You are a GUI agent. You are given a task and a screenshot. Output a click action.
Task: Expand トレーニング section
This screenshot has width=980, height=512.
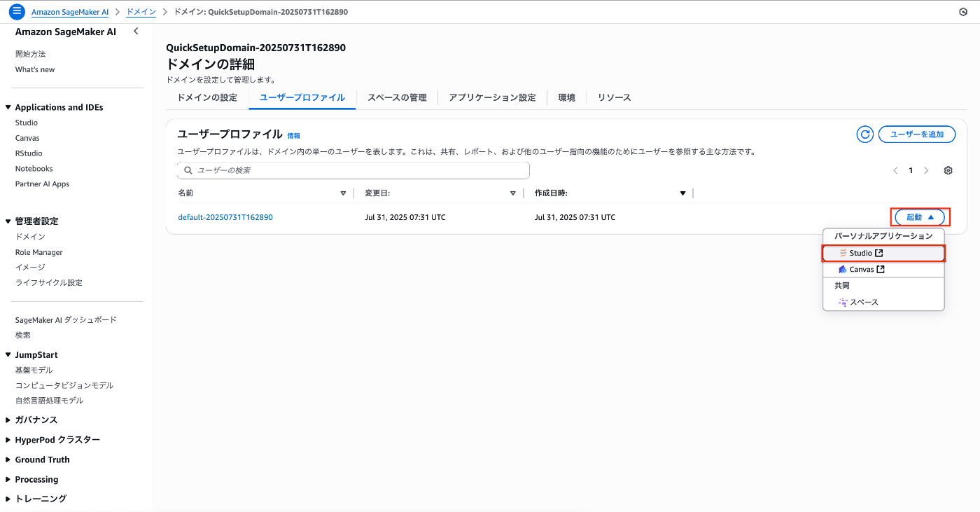8,499
